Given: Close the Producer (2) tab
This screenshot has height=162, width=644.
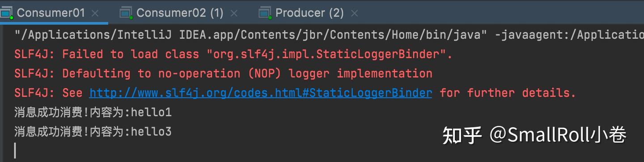Looking at the screenshot, I should point(355,13).
